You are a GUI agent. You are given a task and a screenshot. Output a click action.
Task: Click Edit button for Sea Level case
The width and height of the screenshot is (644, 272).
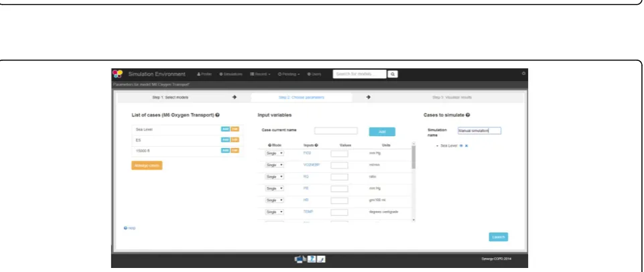[235, 129]
